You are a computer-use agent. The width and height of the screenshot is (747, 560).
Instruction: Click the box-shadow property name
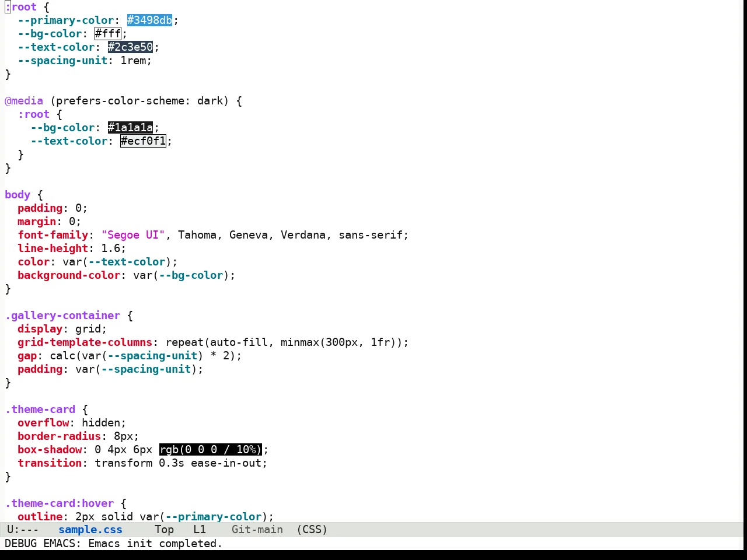[x=50, y=450]
